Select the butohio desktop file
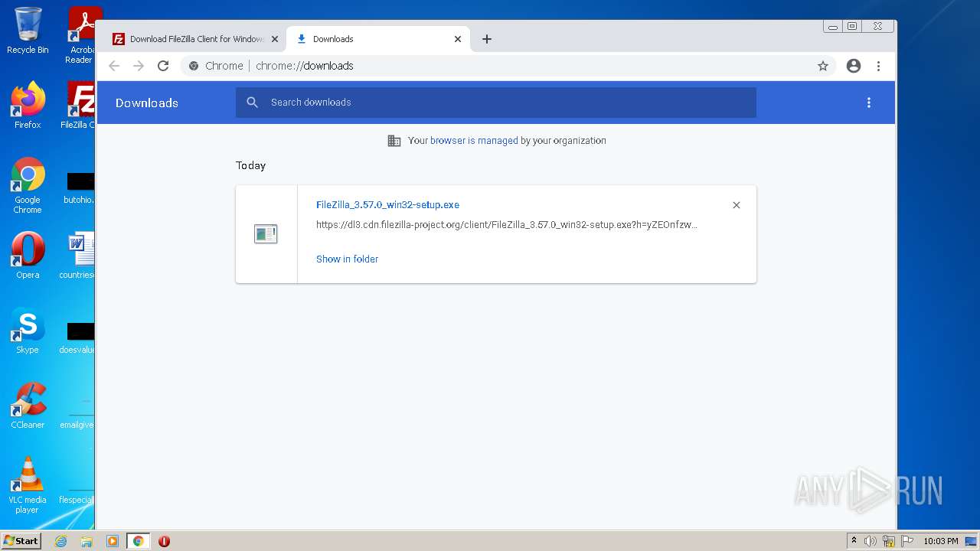Screen dimensions: 980x551 (79, 187)
